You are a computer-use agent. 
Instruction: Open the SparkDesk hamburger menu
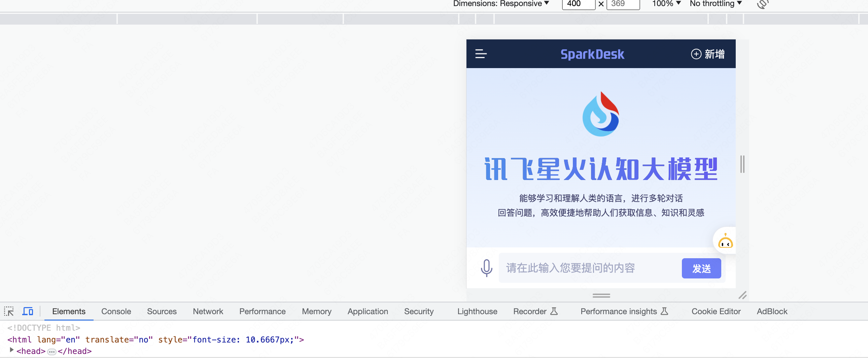pyautogui.click(x=481, y=54)
